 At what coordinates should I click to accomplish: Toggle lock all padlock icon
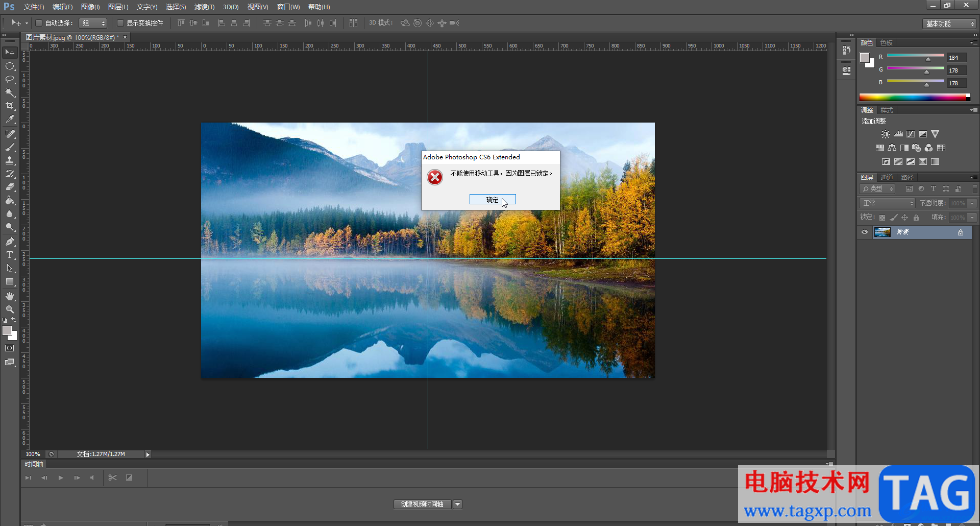pyautogui.click(x=916, y=218)
